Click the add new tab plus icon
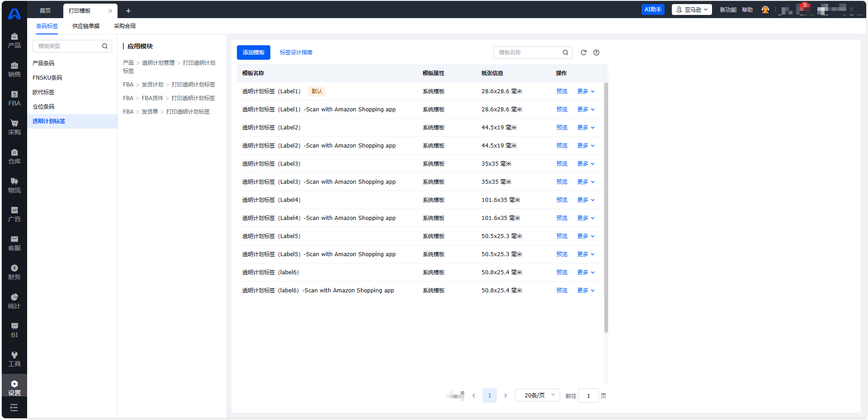868x420 pixels. coord(128,11)
